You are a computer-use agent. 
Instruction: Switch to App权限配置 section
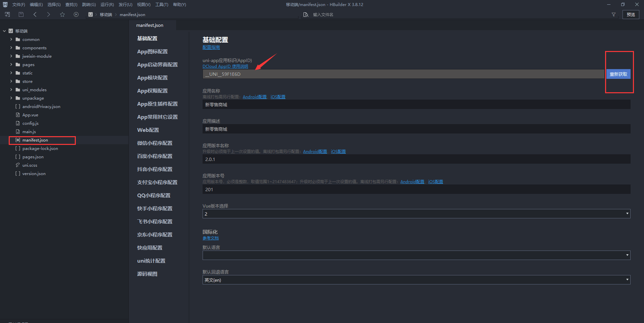tap(152, 91)
